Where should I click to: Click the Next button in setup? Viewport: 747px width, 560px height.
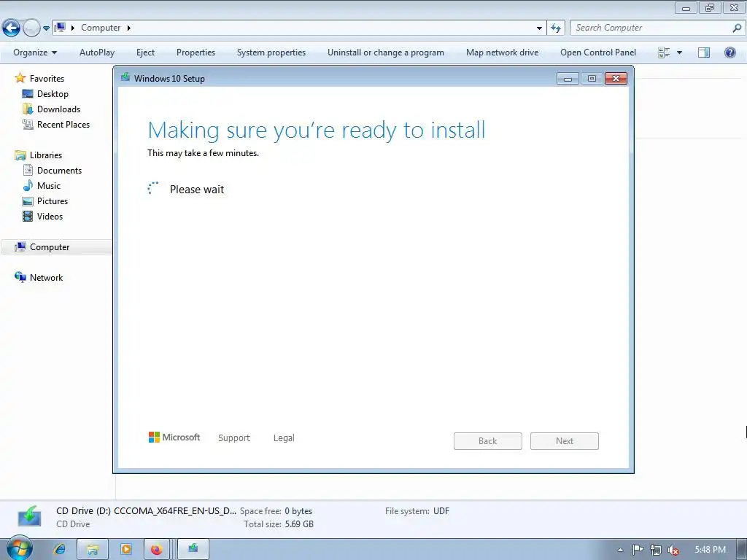pyautogui.click(x=565, y=441)
